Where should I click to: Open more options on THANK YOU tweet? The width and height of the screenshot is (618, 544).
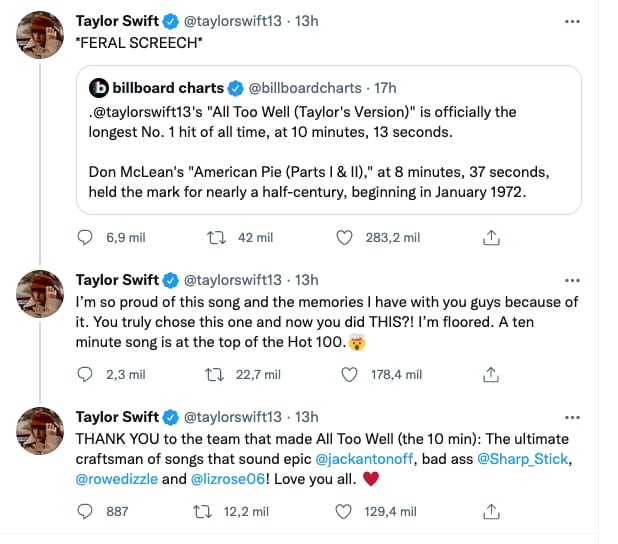point(572,417)
